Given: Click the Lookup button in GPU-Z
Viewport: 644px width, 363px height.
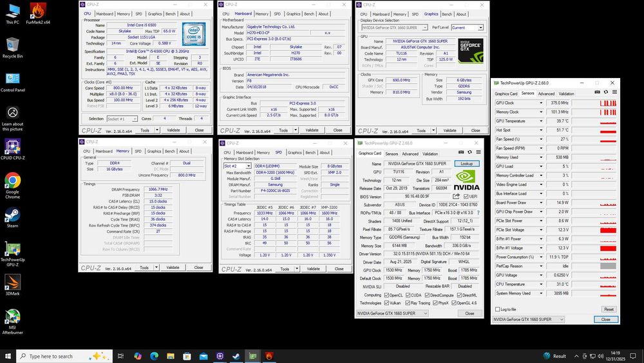Looking at the screenshot, I should (466, 164).
